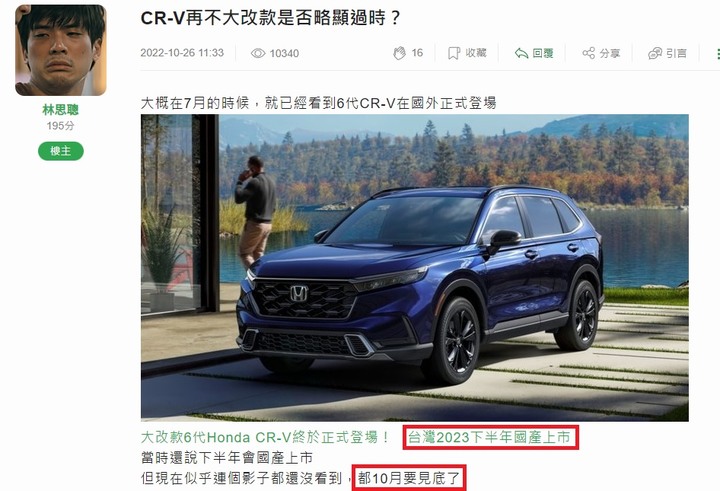This screenshot has height=491, width=720.
Task: Click the share 分享 icon
Action: (x=588, y=53)
